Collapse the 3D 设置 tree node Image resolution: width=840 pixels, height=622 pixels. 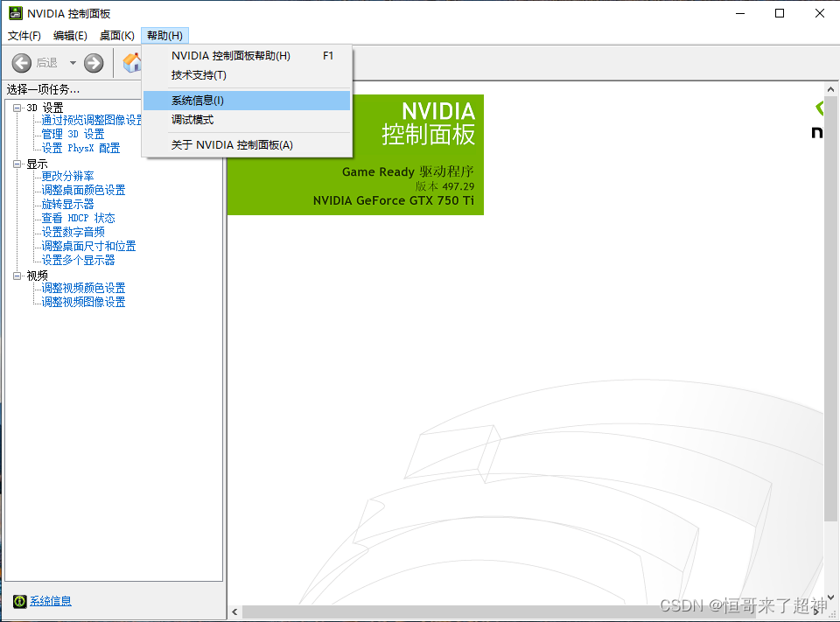click(17, 108)
